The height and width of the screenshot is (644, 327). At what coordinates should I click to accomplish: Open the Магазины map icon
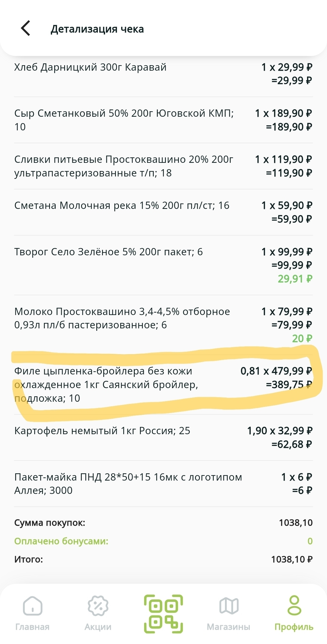coord(229,606)
